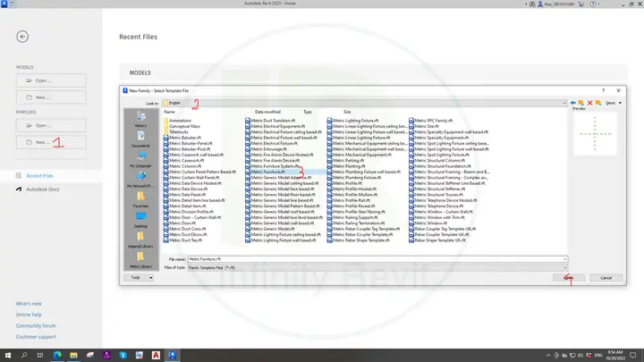Click the Revit icon on the taskbar
The height and width of the screenshot is (362, 644).
tap(172, 355)
